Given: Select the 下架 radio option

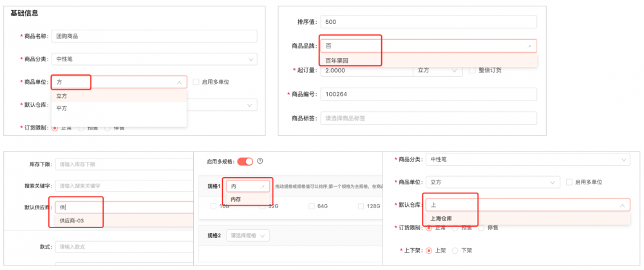Looking at the screenshot, I should pos(455,250).
